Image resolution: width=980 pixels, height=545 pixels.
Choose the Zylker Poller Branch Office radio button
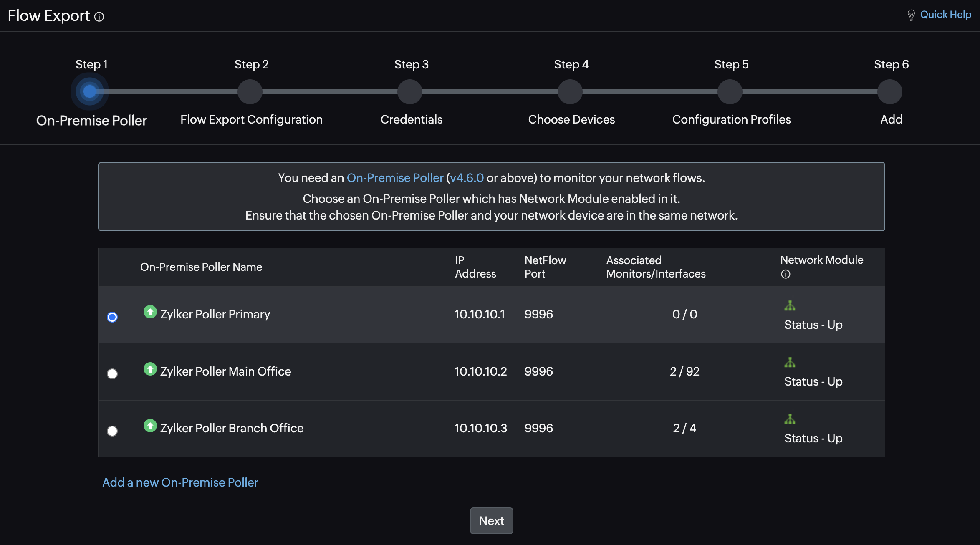(112, 431)
